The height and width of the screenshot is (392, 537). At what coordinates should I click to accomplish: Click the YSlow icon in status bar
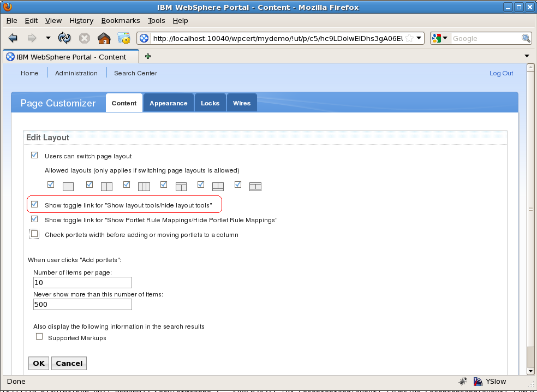coord(478,381)
